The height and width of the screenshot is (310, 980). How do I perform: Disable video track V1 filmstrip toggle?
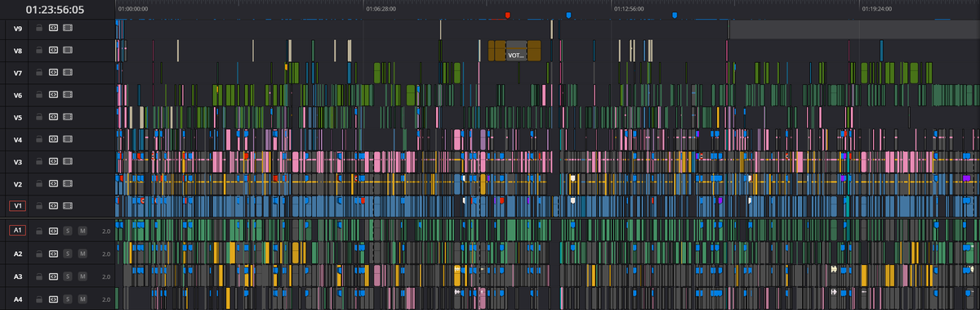coord(68,205)
